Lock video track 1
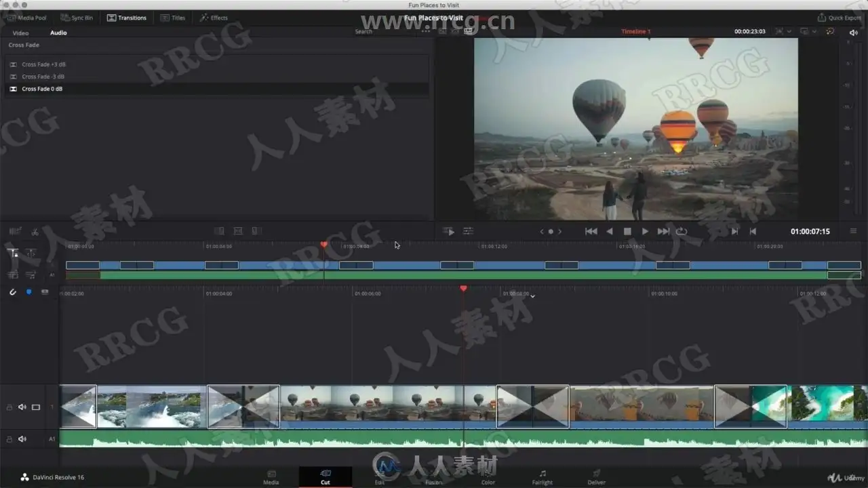The height and width of the screenshot is (488, 868). pos(9,407)
